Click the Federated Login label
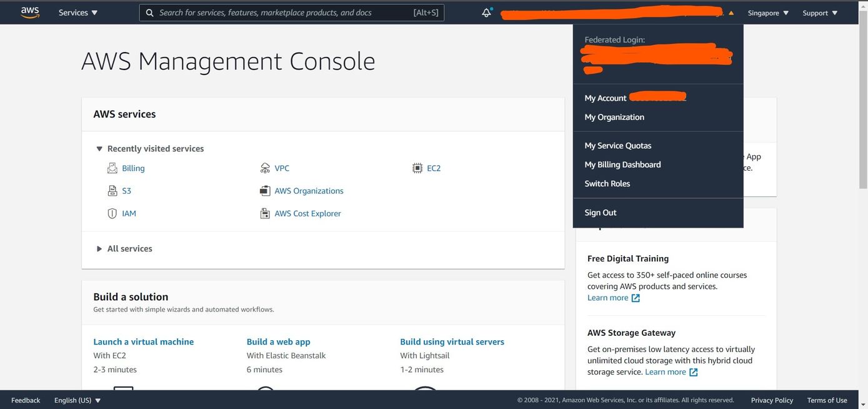The image size is (868, 409). click(x=615, y=39)
